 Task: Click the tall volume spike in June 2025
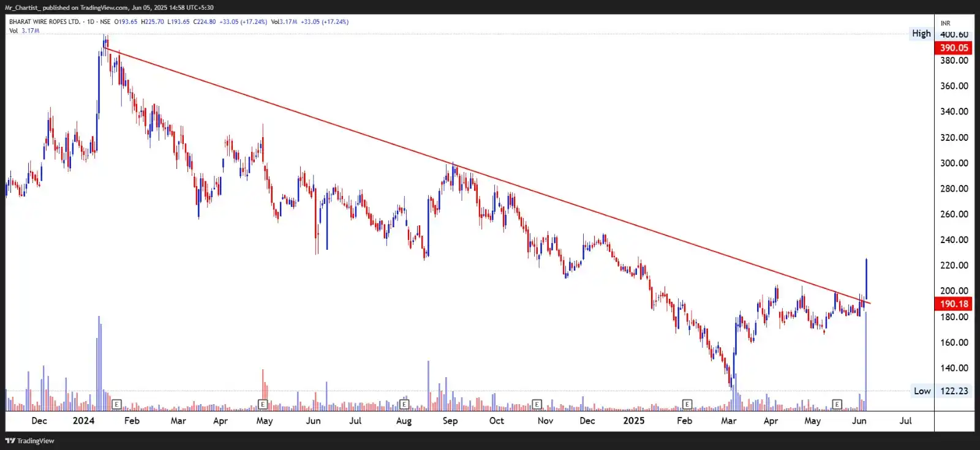coord(865,361)
